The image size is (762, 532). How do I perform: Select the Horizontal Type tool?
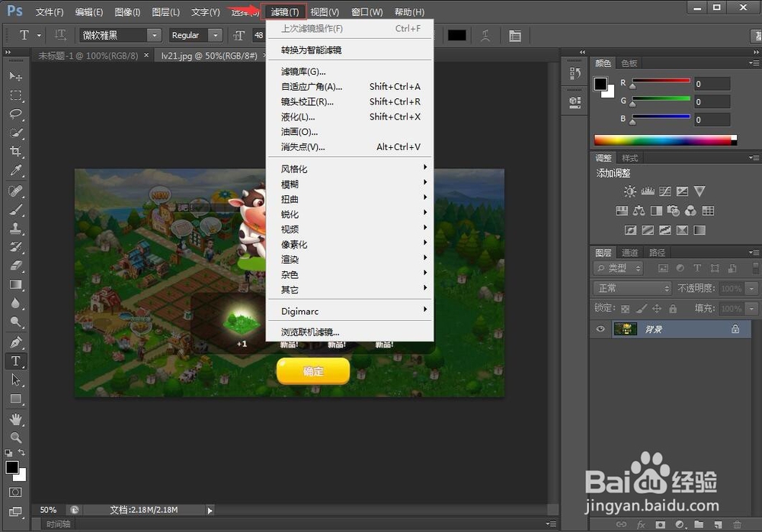pos(15,361)
